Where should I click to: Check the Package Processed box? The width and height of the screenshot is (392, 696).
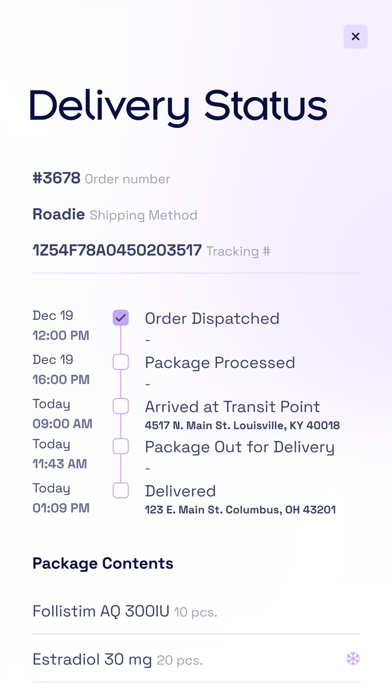[x=121, y=362]
